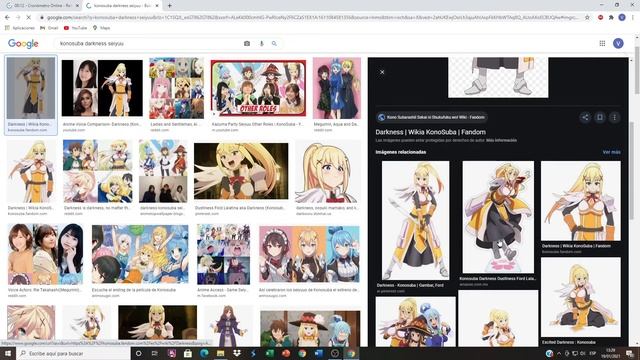Close the konosuba darkness seiyuu tab
Viewport: 640px width, 360px height.
157,6
